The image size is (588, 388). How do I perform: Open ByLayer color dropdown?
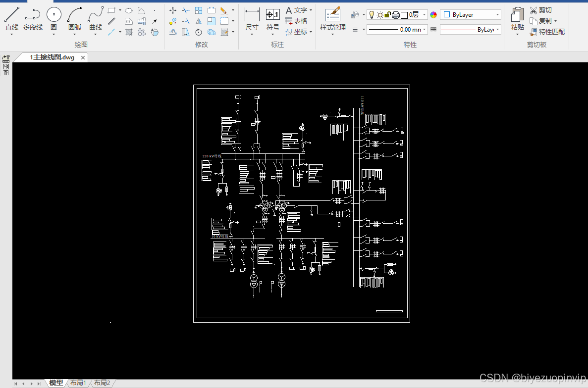pos(471,15)
